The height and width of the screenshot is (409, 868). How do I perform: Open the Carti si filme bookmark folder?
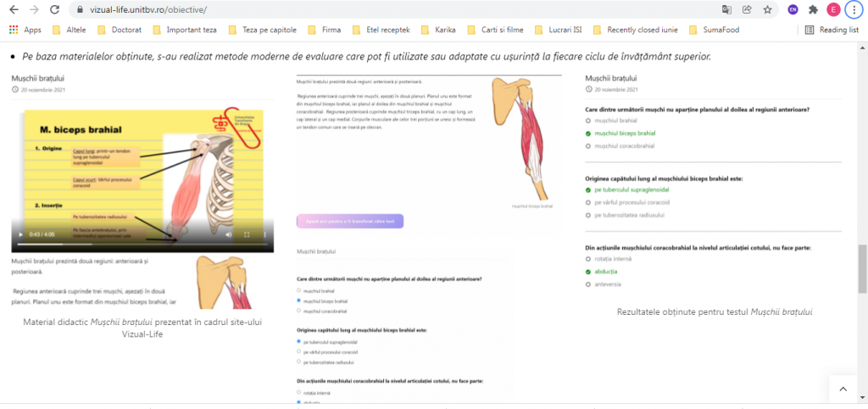click(x=498, y=30)
